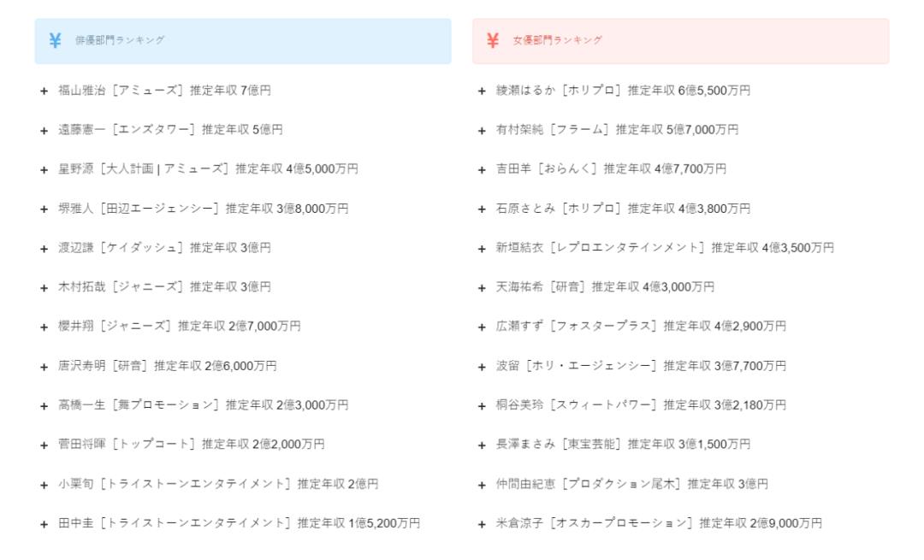The width and height of the screenshot is (924, 560).
Task: Toggle the plus icon for 木村拓哉
Action: [44, 288]
